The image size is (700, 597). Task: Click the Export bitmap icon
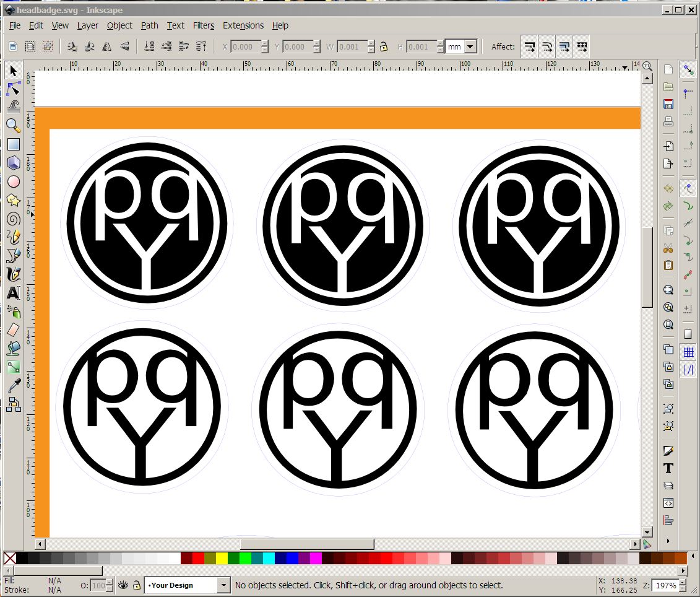(x=668, y=163)
